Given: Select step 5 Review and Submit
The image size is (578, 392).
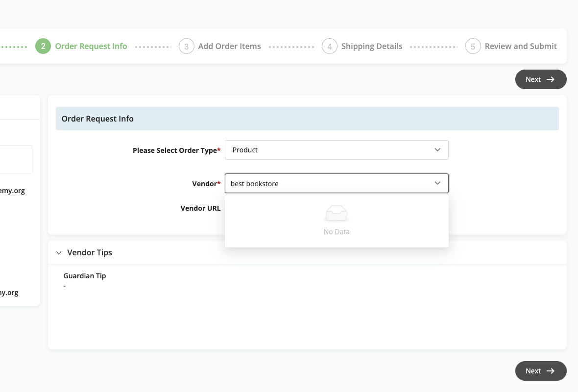Looking at the screenshot, I should click(511, 46).
